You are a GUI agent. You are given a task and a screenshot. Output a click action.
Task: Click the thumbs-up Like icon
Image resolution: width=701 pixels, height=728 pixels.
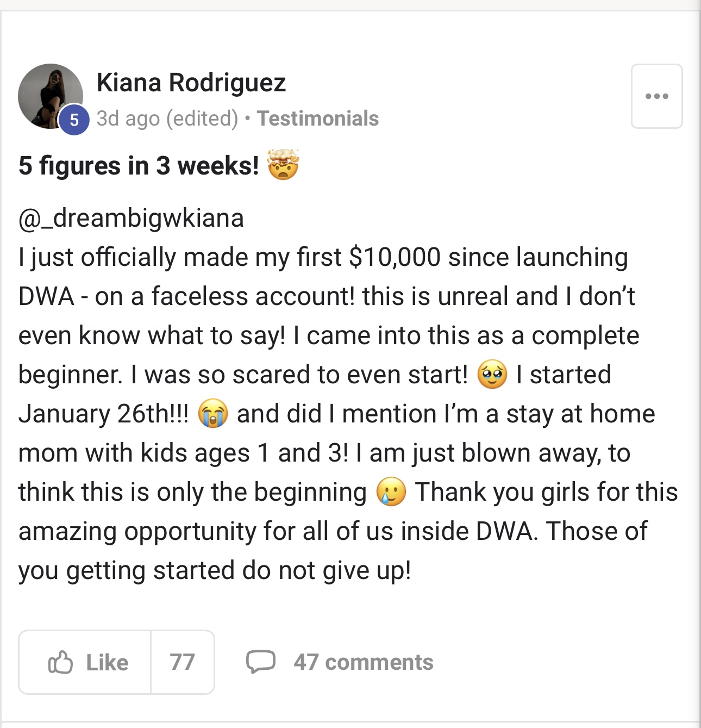click(60, 662)
